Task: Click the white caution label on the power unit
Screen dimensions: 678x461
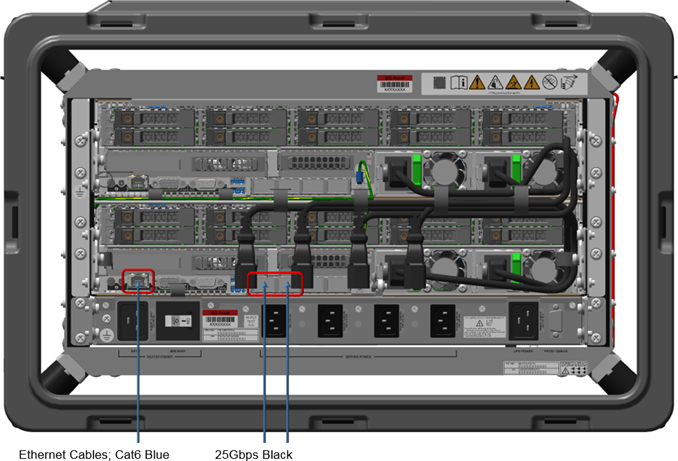Action: (484, 327)
